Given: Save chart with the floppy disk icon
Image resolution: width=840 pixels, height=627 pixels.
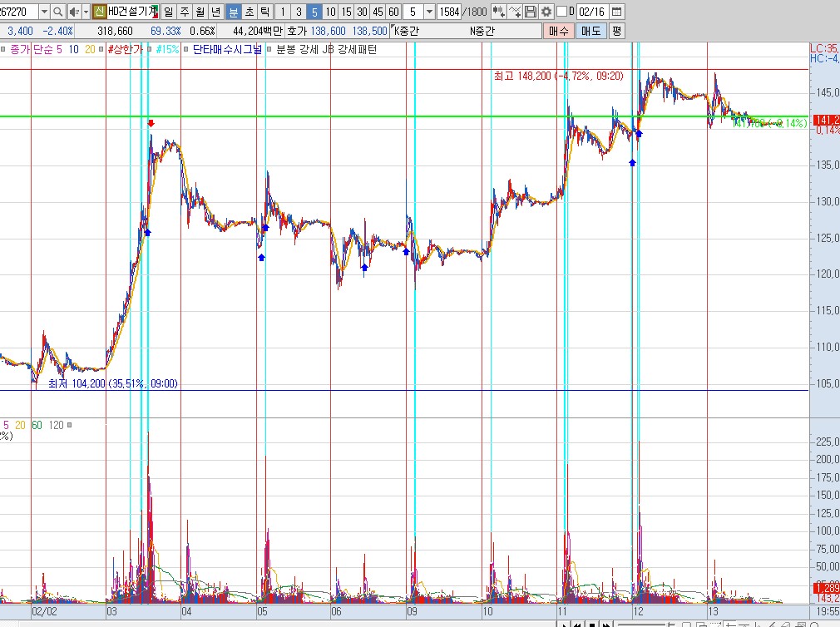Looking at the screenshot, I should click(531, 12).
